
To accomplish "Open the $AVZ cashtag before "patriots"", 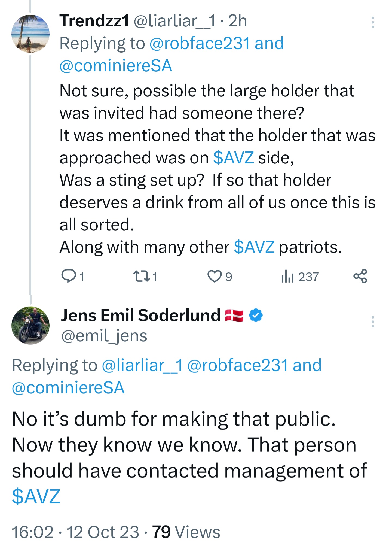I will [254, 247].
